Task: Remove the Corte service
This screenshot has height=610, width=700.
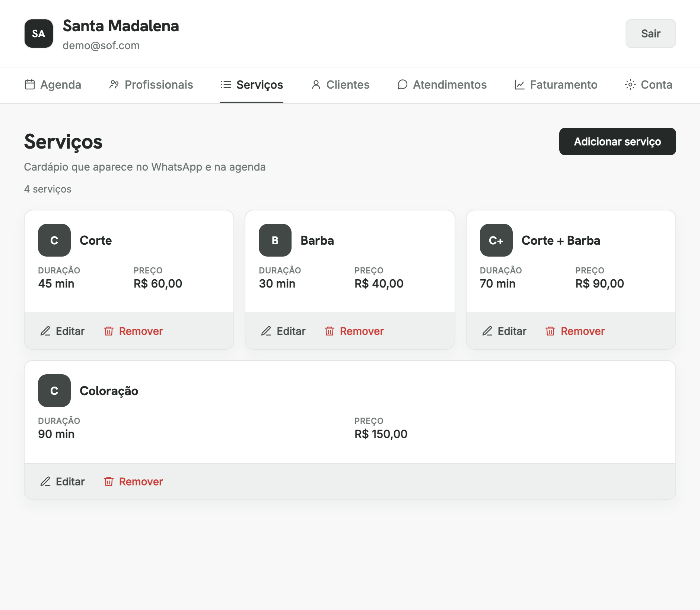Action: pos(133,331)
